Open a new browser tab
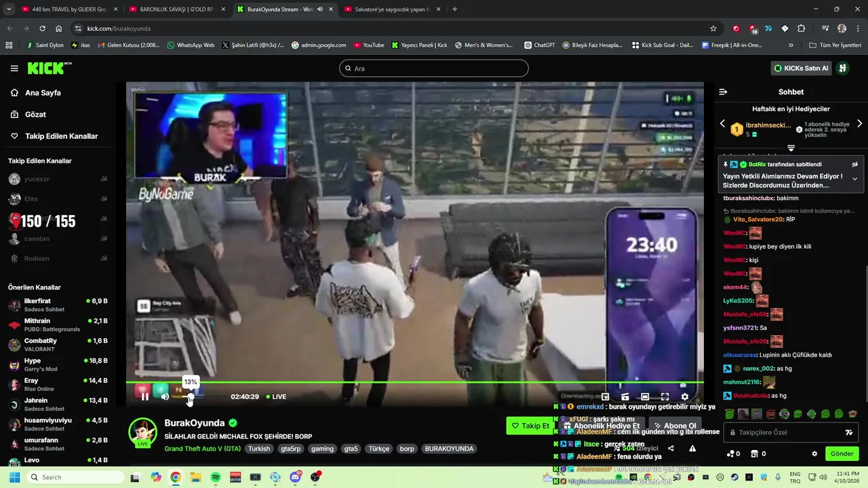The width and height of the screenshot is (868, 488). click(454, 9)
